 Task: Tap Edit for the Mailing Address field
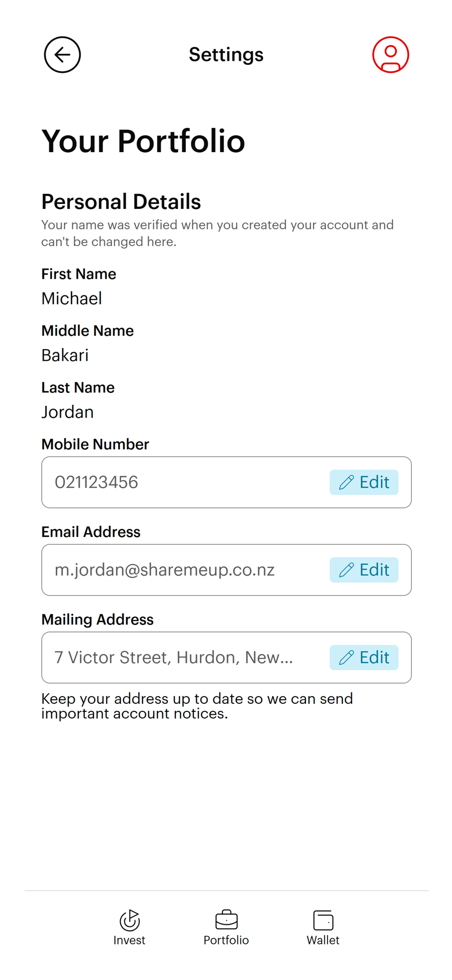pos(364,657)
